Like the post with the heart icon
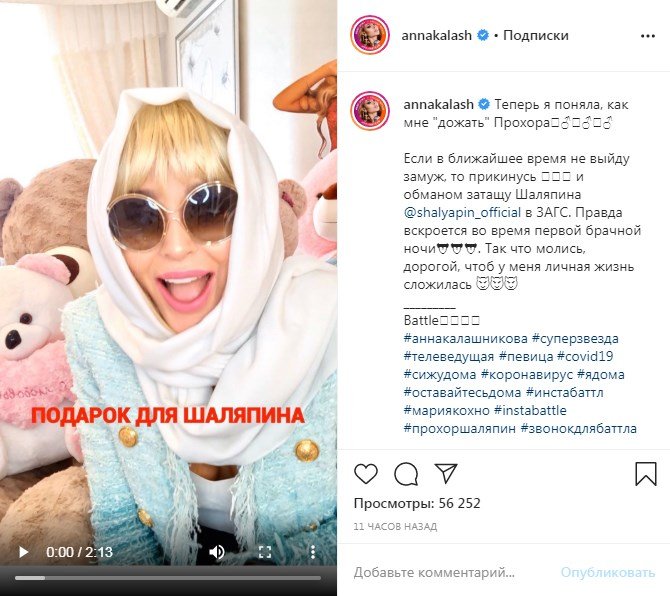The height and width of the screenshot is (596, 670). (366, 473)
